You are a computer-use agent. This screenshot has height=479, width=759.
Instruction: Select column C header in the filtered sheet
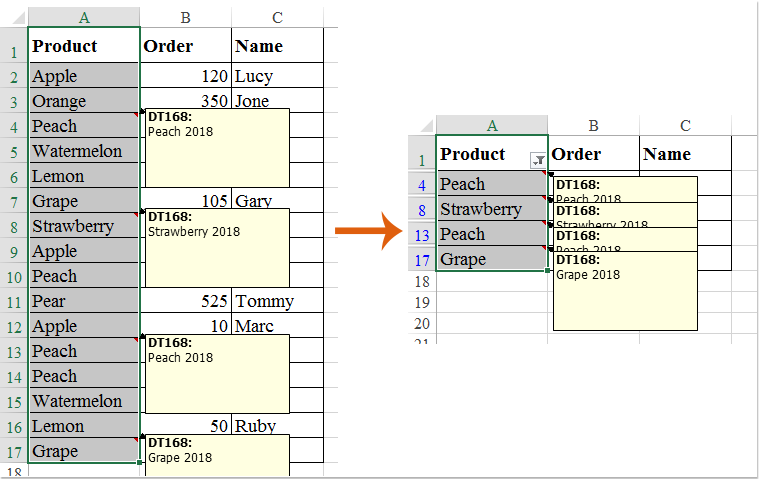[x=685, y=125]
